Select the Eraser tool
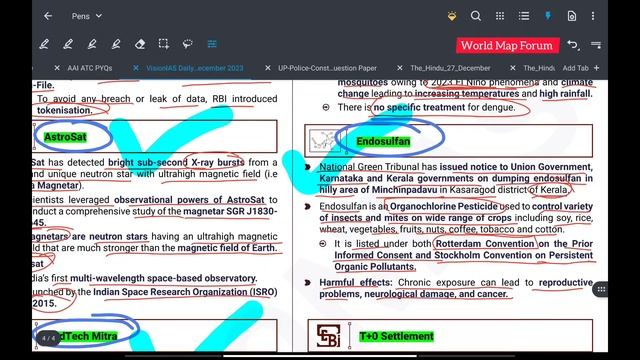 [x=140, y=44]
